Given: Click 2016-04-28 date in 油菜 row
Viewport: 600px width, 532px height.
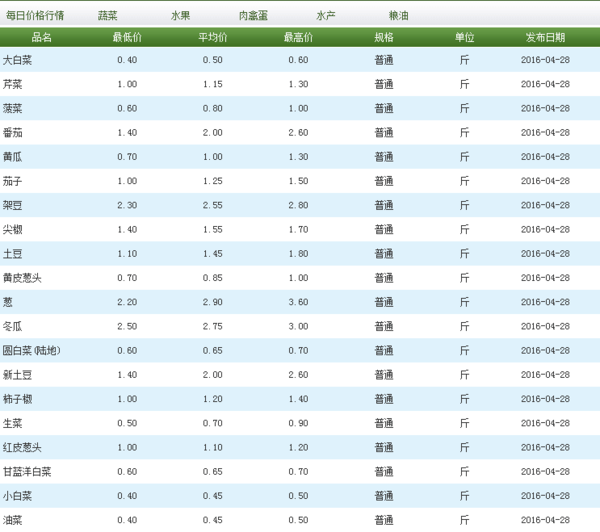Looking at the screenshot, I should pyautogui.click(x=545, y=520).
